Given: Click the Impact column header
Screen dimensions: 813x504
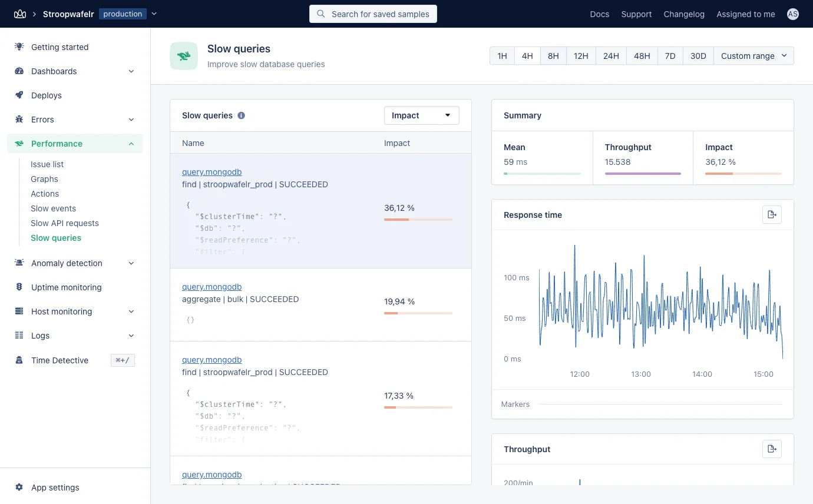Looking at the screenshot, I should (397, 143).
